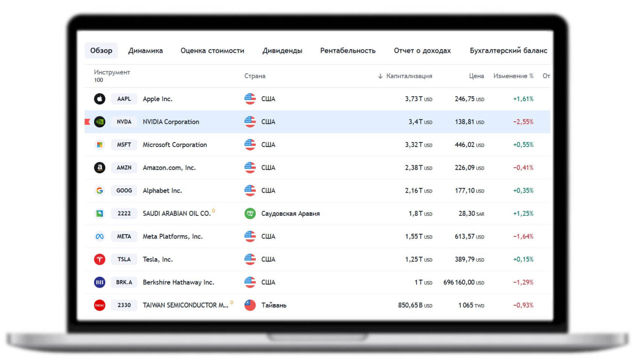Click the TSLA ticker badge
Image resolution: width=644 pixels, height=362 pixels.
pos(124,259)
